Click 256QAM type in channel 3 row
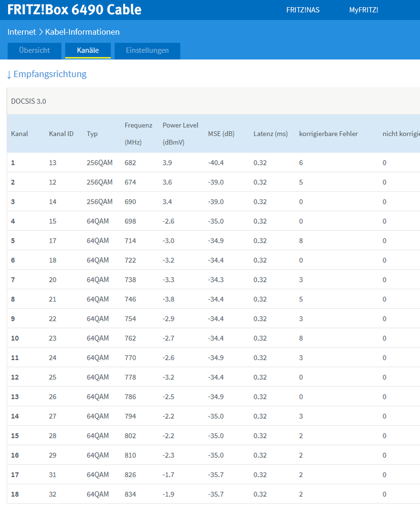Image resolution: width=420 pixels, height=508 pixels. coord(100,202)
